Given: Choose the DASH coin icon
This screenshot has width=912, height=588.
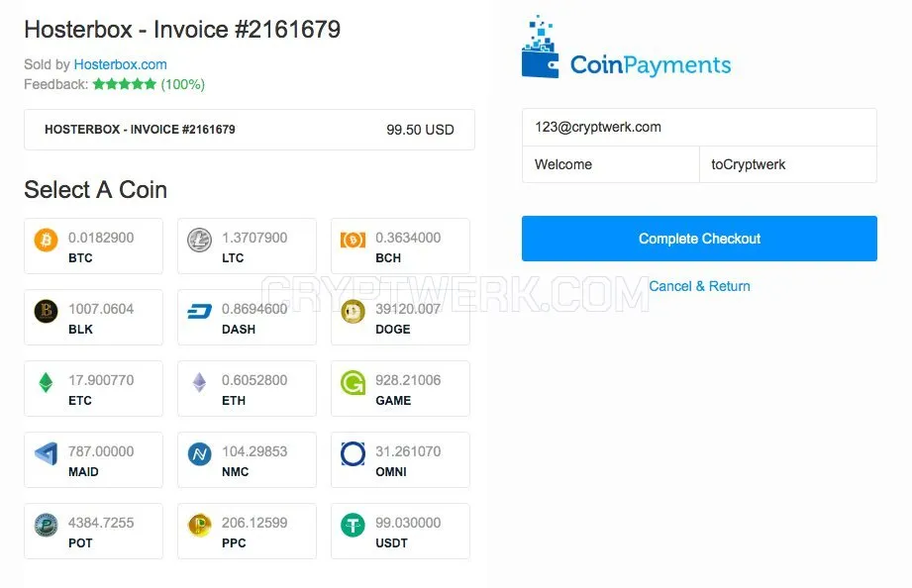Looking at the screenshot, I should (199, 312).
